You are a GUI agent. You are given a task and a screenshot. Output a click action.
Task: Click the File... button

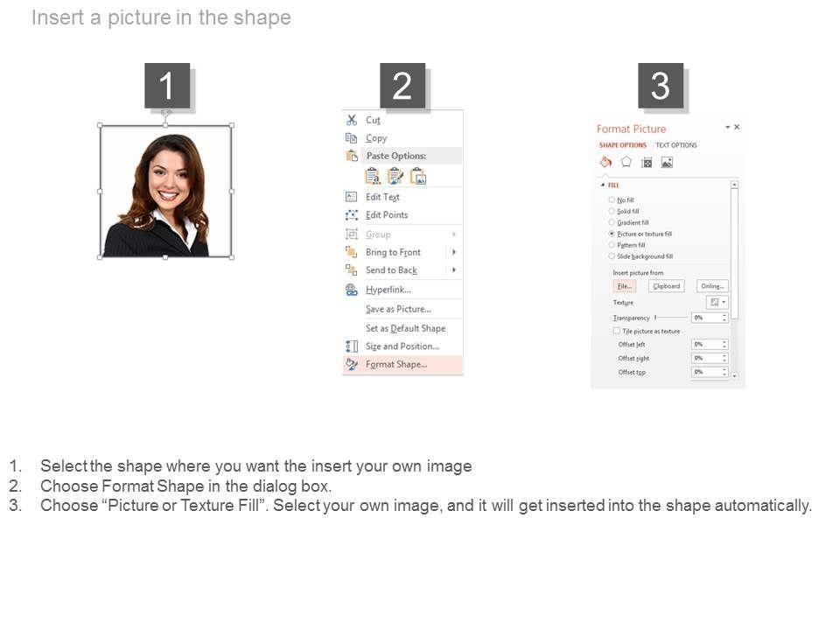624,286
